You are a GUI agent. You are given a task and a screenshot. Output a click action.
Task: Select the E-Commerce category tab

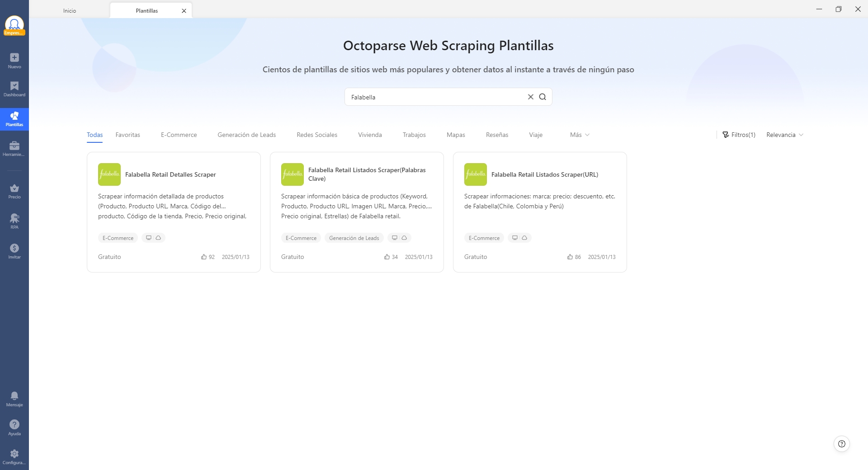pos(179,135)
